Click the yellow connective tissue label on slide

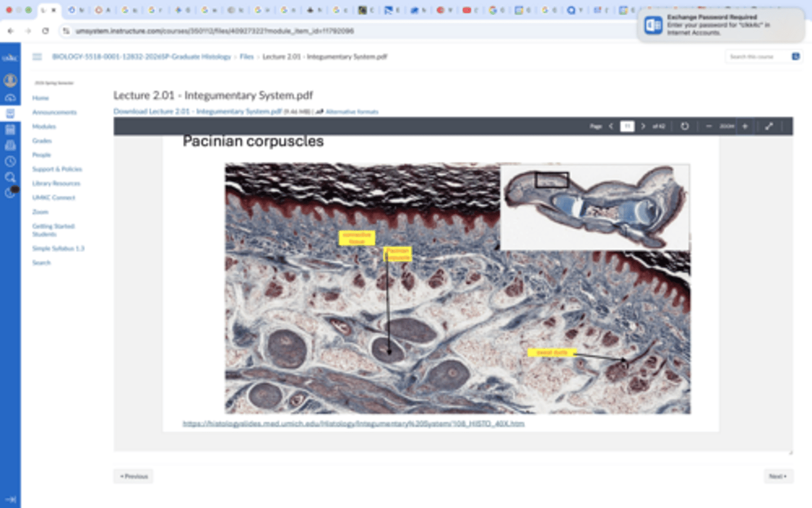357,237
